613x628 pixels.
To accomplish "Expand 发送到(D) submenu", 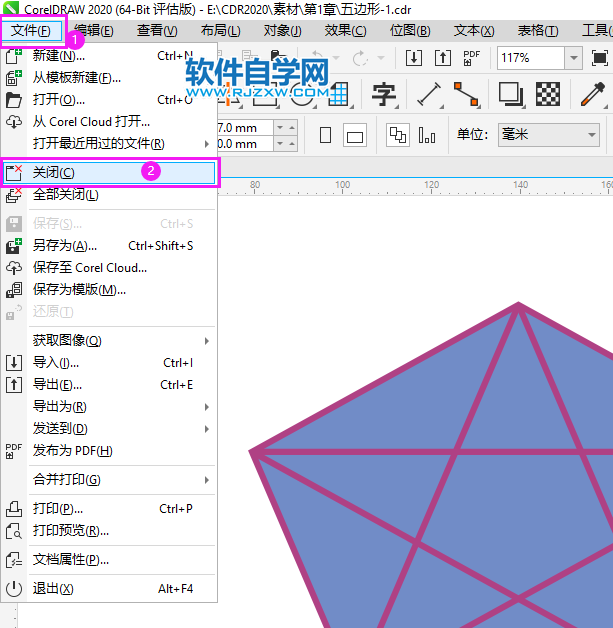I will [109, 429].
